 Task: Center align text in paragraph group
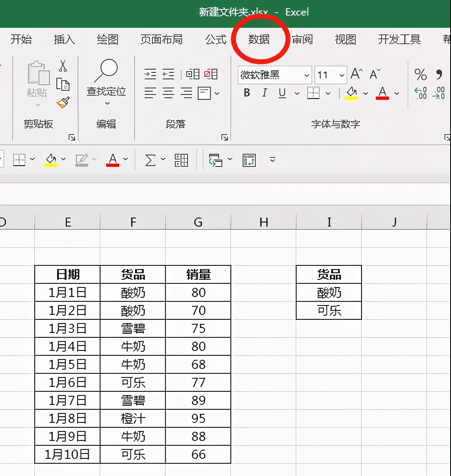pyautogui.click(x=168, y=93)
